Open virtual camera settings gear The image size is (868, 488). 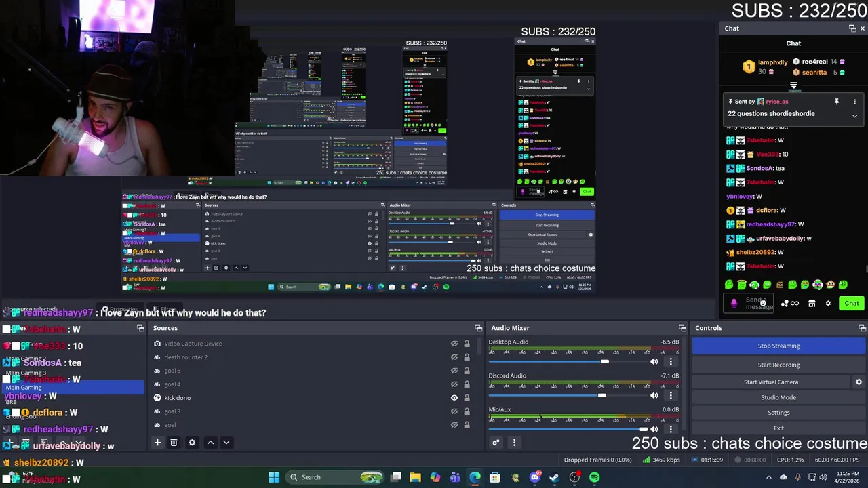pyautogui.click(x=859, y=382)
